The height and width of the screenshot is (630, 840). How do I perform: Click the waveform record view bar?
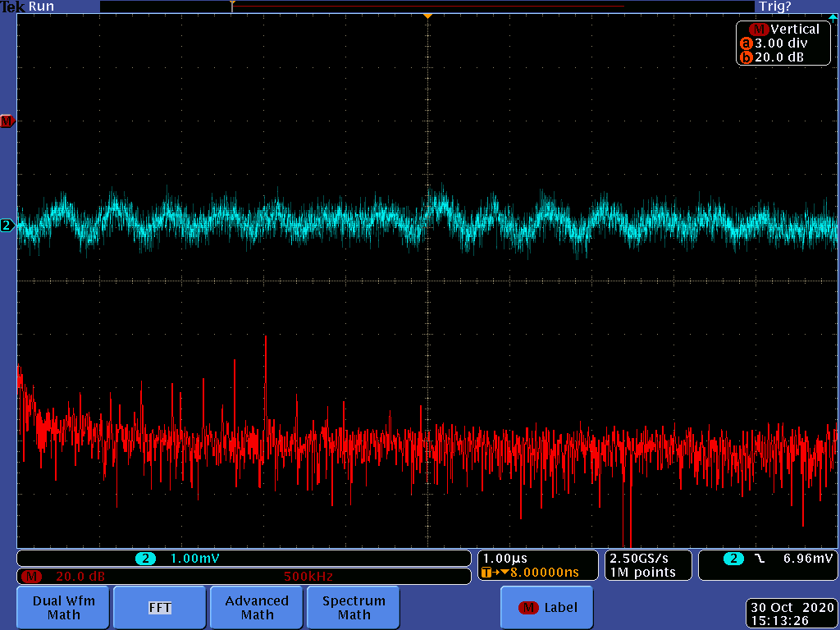coord(427,7)
